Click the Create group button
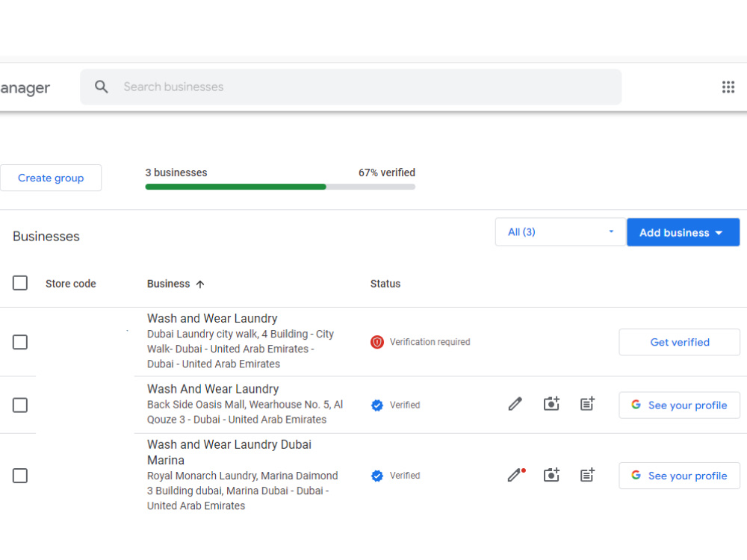747x560 pixels. [51, 178]
